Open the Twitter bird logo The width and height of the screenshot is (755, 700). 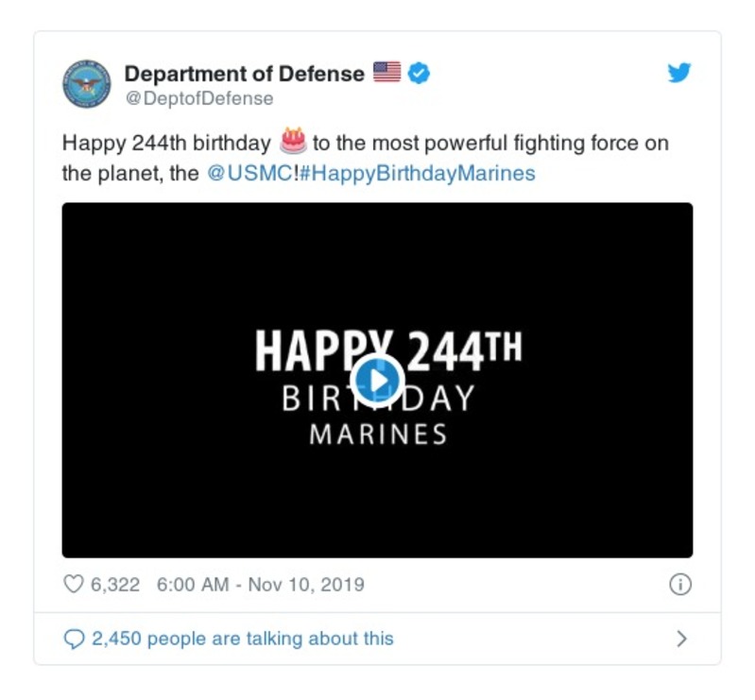pos(679,74)
